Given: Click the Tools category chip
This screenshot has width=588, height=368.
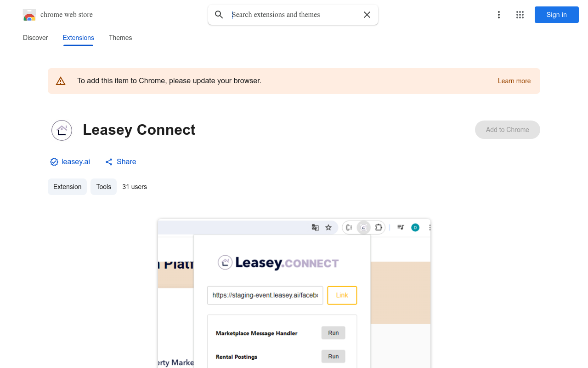Looking at the screenshot, I should point(104,187).
